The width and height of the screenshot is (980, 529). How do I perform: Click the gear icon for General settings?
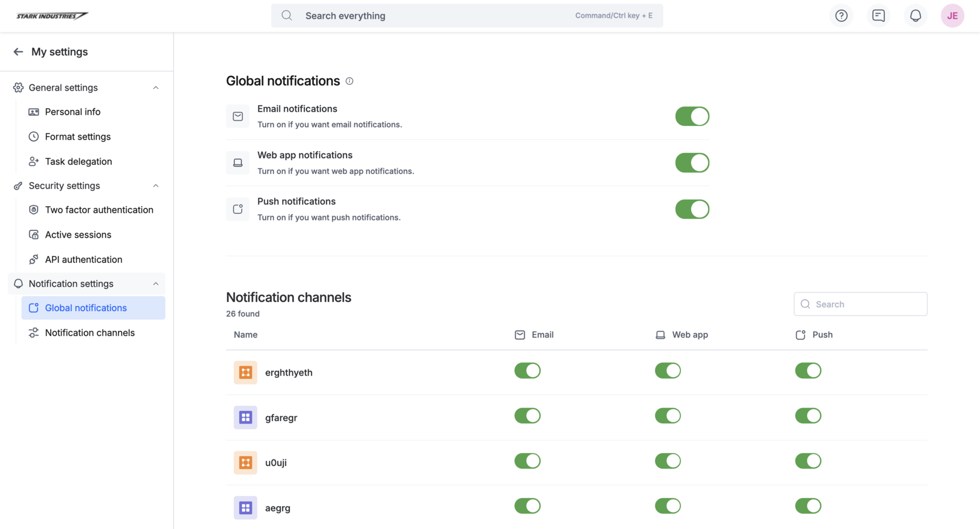[x=18, y=87]
